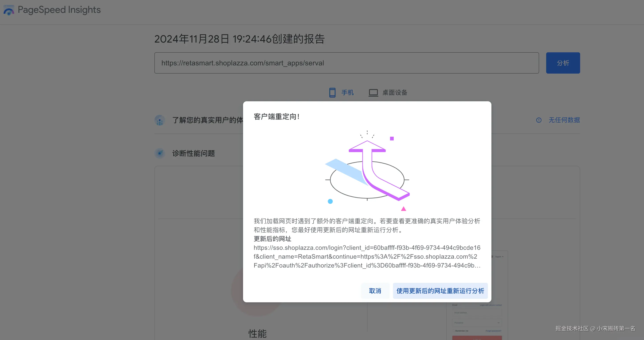Select the 桌面设备 laptop icon

373,93
